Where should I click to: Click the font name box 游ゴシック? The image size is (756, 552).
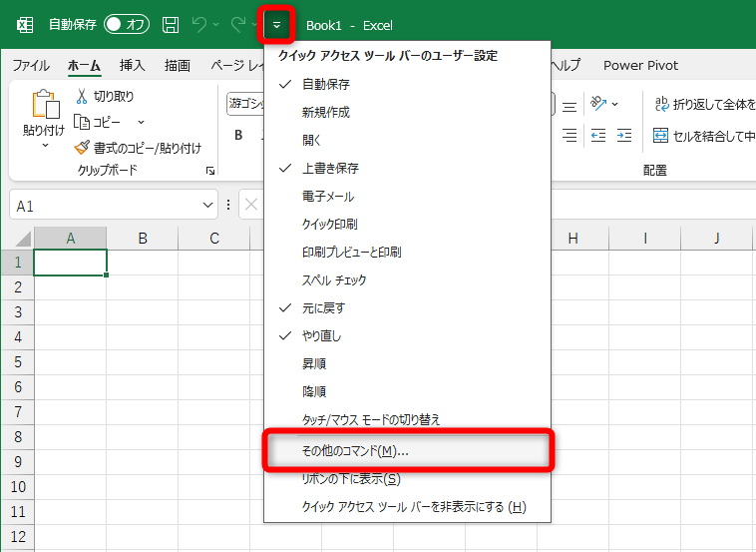point(246,104)
